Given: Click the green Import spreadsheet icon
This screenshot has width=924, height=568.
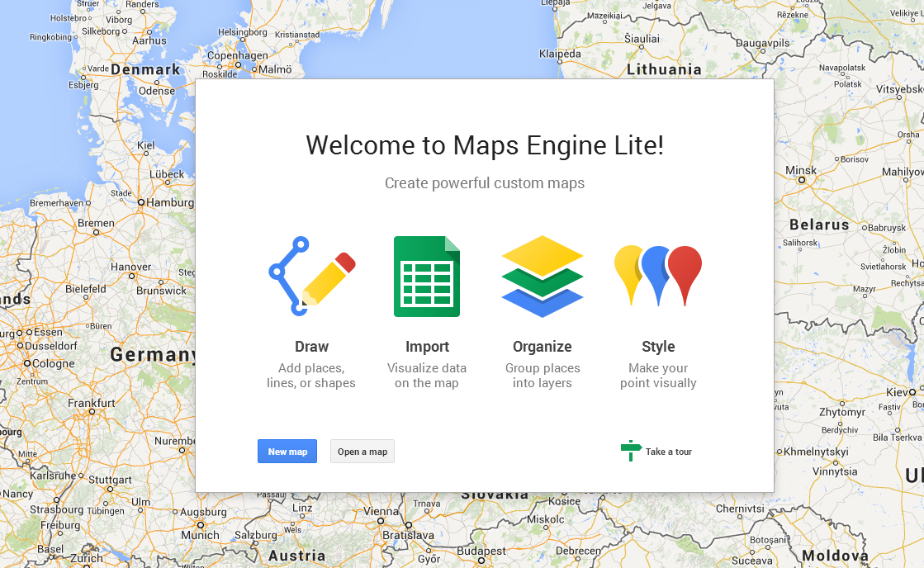Looking at the screenshot, I should coord(426,277).
